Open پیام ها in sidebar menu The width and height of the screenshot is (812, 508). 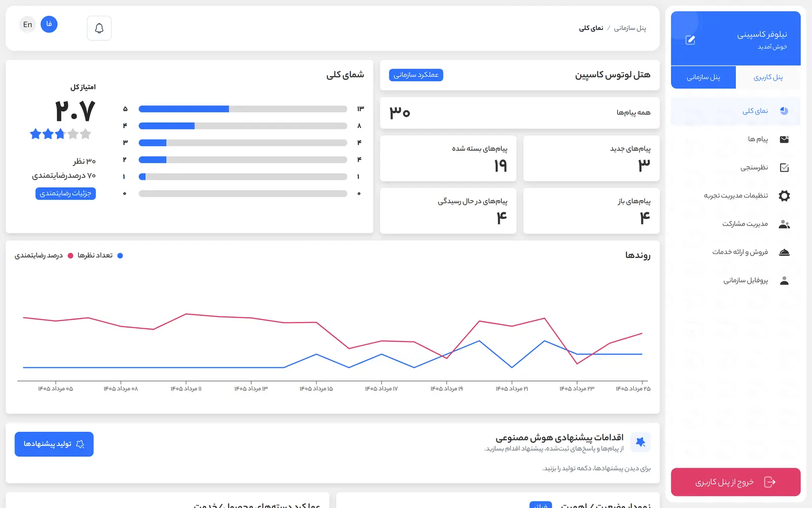tap(735, 139)
